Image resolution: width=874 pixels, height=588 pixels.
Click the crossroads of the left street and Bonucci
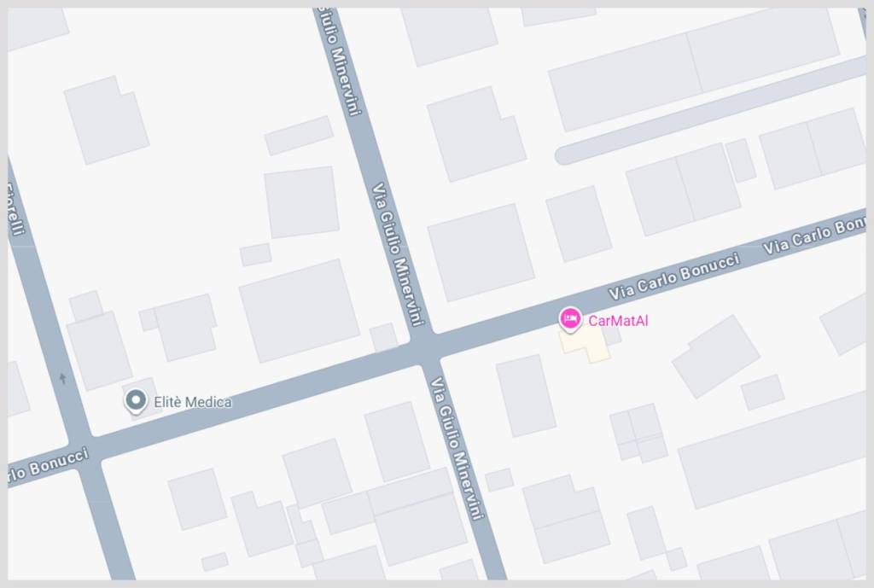pos(84,449)
